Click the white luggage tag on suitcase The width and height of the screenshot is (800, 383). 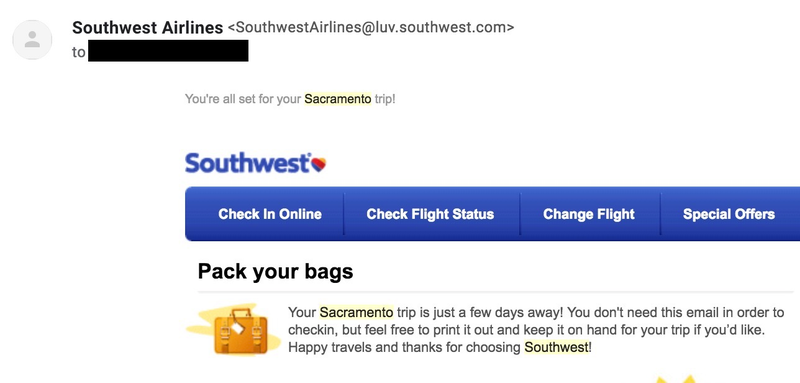[x=238, y=328]
